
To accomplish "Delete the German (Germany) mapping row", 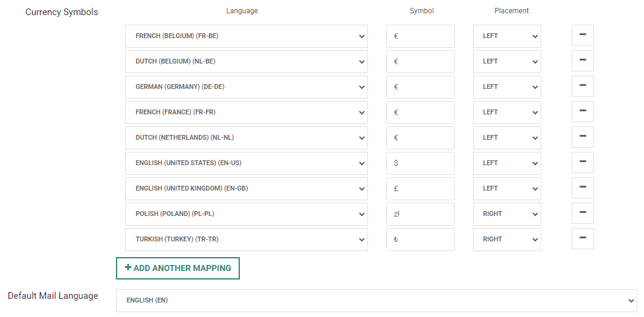I will click(582, 87).
